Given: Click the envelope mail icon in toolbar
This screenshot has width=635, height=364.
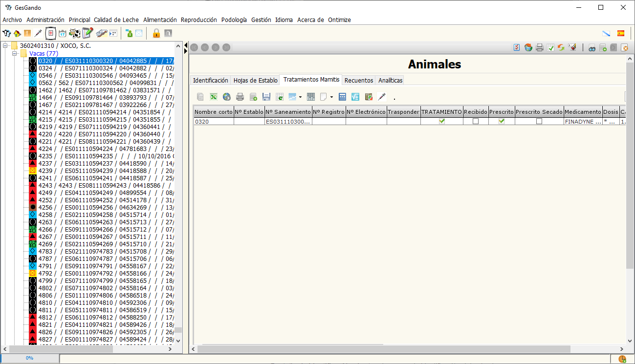Looking at the screenshot, I should coord(139,33).
